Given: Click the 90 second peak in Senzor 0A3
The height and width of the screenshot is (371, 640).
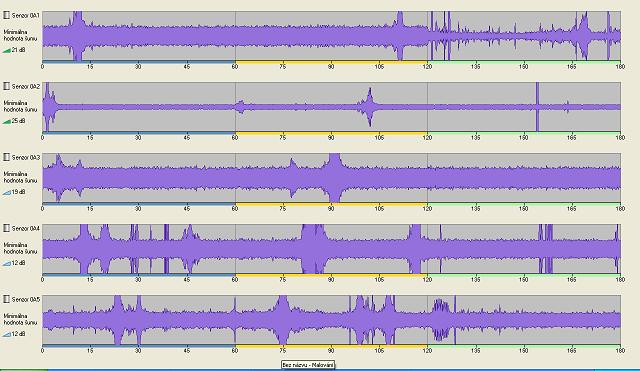Looking at the screenshot, I should pyautogui.click(x=334, y=178).
